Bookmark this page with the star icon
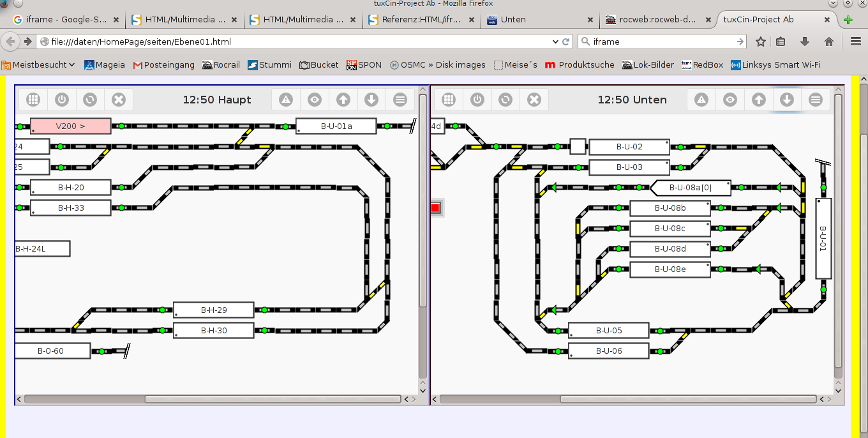The image size is (868, 438). coord(761,42)
